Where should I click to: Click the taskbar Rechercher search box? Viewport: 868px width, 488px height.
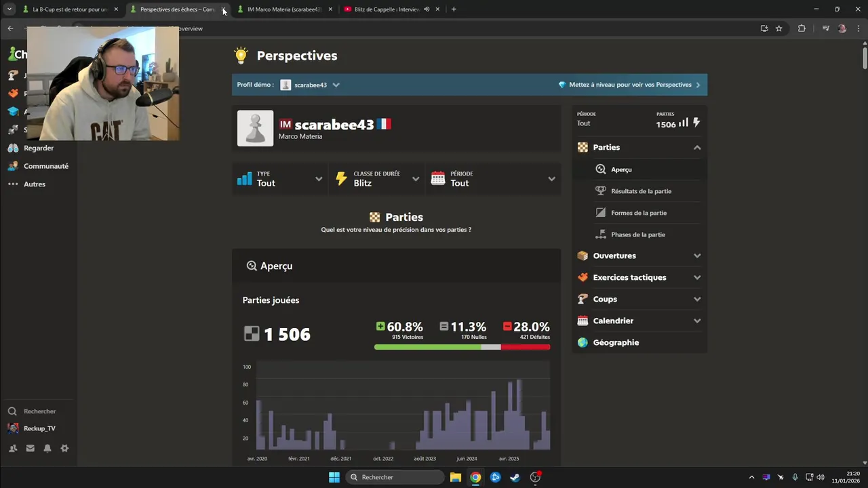(x=395, y=477)
